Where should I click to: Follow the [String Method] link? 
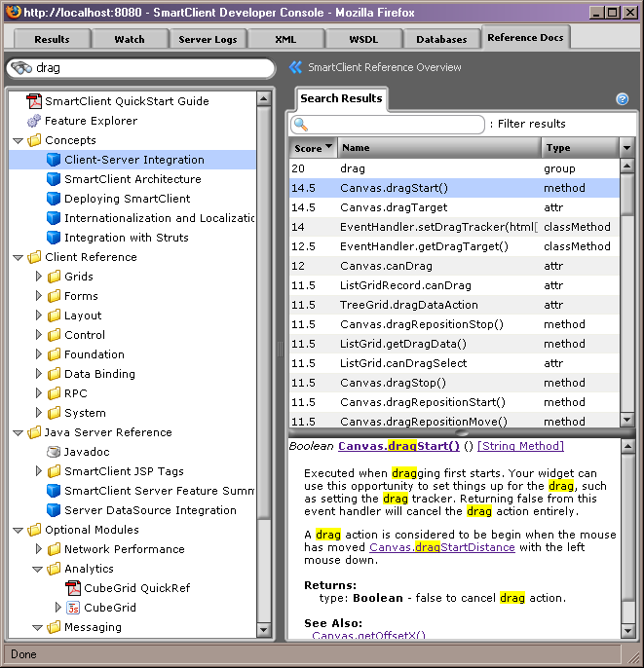(520, 446)
